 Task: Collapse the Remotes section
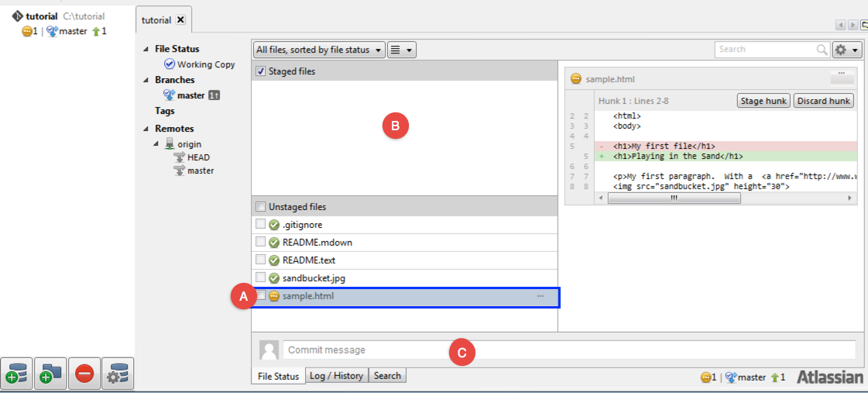145,129
